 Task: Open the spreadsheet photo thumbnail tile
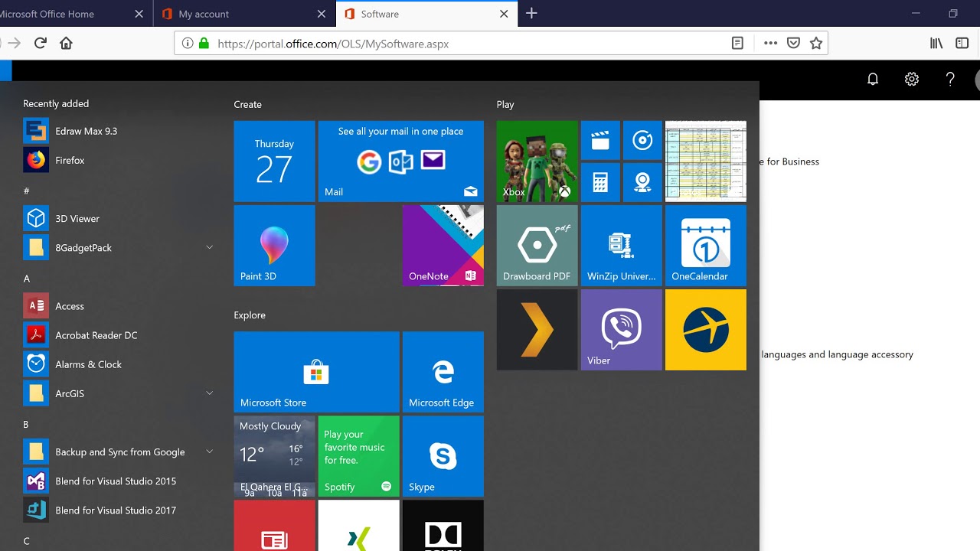pyautogui.click(x=706, y=161)
